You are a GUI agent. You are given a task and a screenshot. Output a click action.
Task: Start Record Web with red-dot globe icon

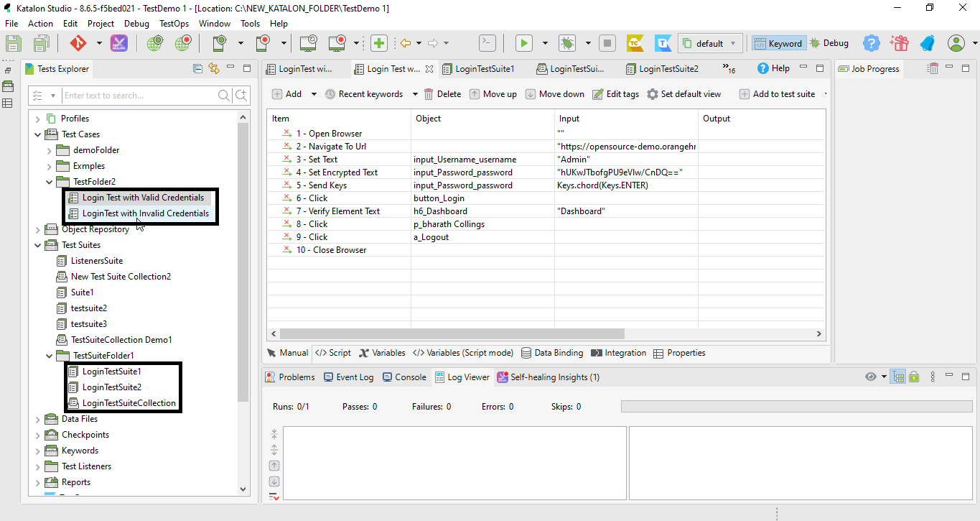tap(182, 43)
